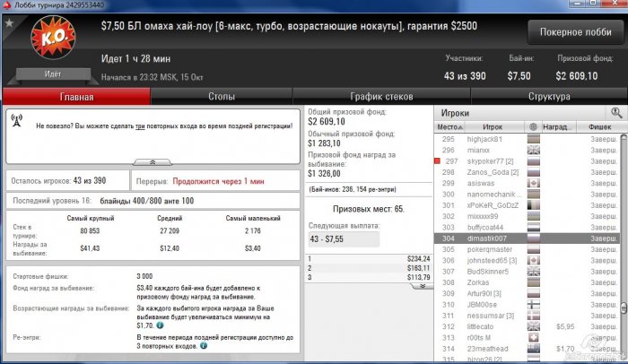Screen dimensions: 628x364
Task: Click flag icon in asiswas row
Action: (x=534, y=183)
